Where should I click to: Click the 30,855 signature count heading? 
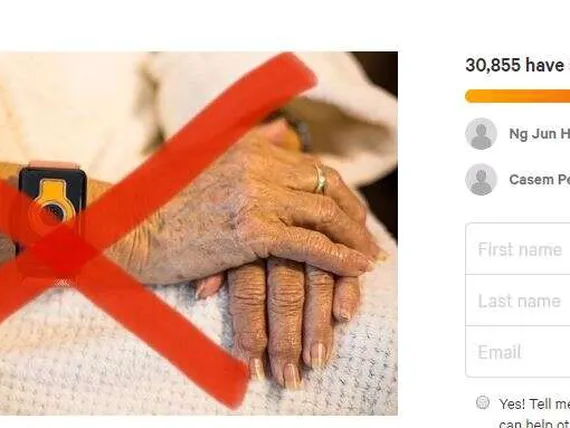518,65
